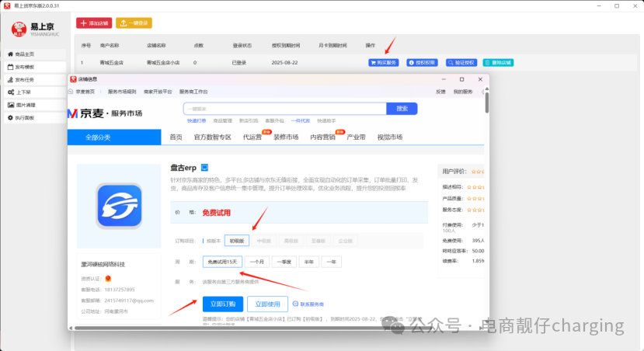Image resolution: width=644 pixels, height=351 pixels.
Task: Click the 客服外包 suggested keyword
Action: click(x=275, y=120)
